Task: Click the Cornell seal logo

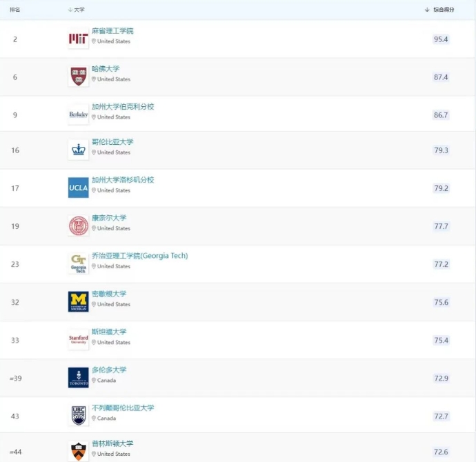Action: click(x=79, y=225)
